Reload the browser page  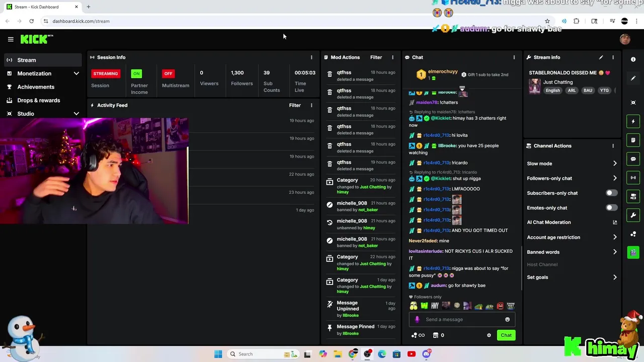[31, 21]
